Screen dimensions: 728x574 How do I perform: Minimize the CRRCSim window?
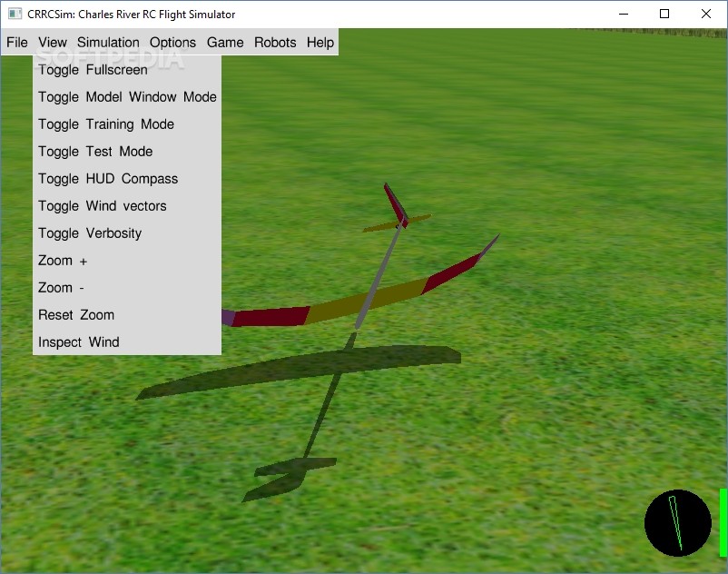[624, 14]
